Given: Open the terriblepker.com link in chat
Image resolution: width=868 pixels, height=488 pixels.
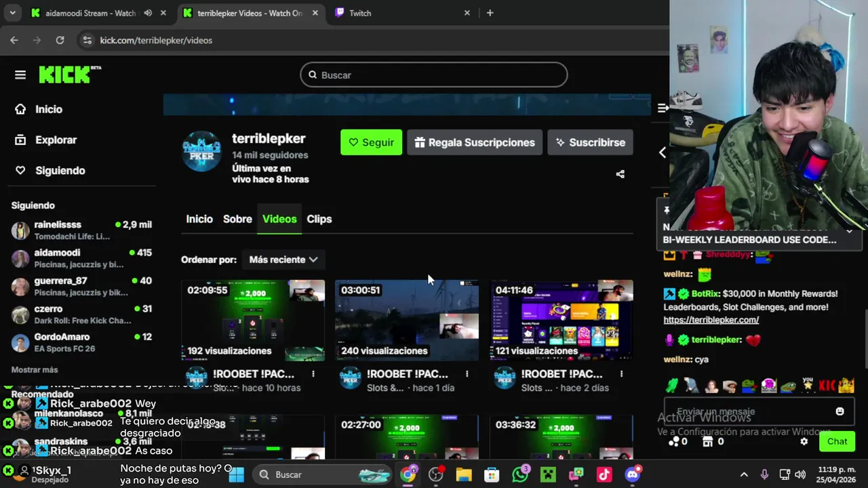Looking at the screenshot, I should pyautogui.click(x=711, y=320).
